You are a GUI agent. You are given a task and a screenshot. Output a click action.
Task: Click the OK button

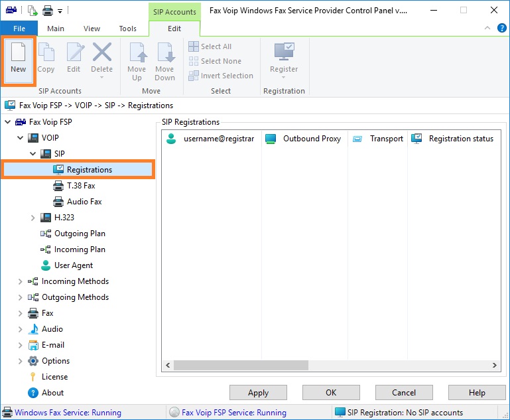331,393
